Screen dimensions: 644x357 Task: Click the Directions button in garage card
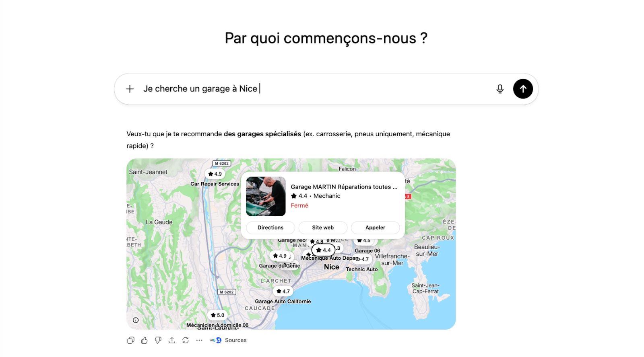coord(270,228)
